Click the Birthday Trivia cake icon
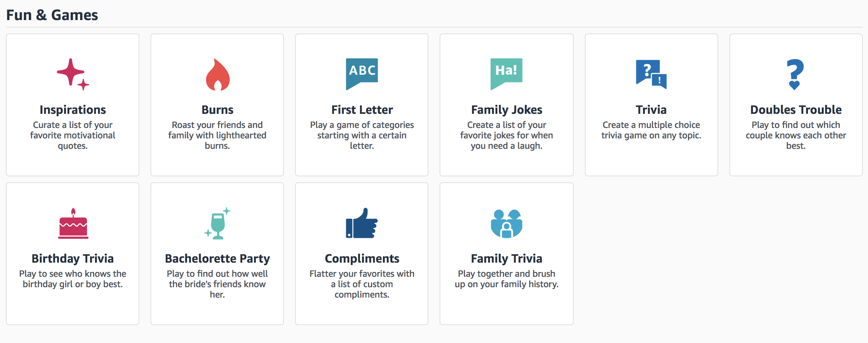Image resolution: width=868 pixels, height=343 pixels. (73, 223)
